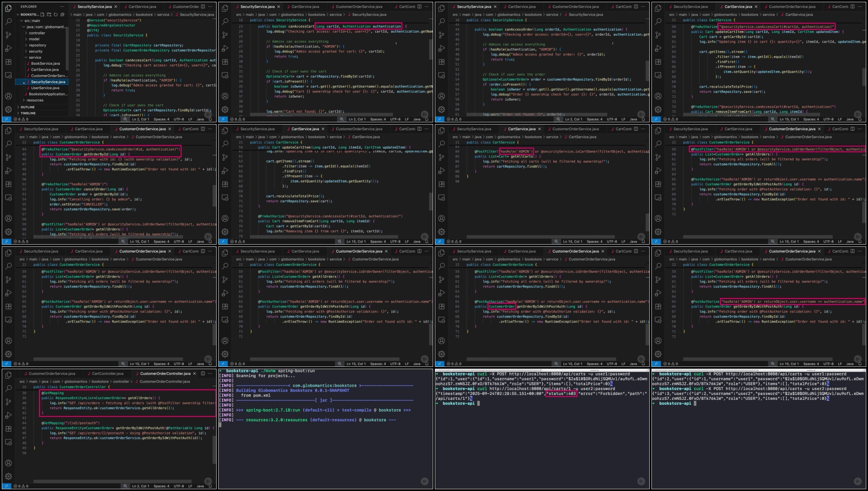Open Accounts menu in the Explorer-sidebar frame
Screen dimensions: 868x491
[9, 96]
